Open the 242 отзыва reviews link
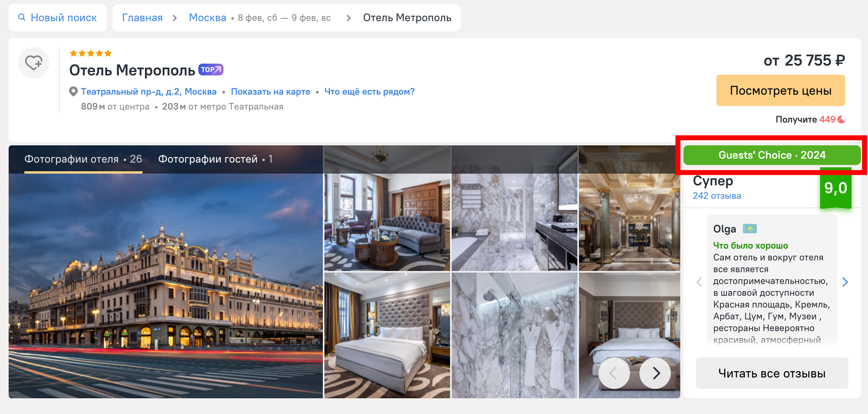 tap(717, 196)
